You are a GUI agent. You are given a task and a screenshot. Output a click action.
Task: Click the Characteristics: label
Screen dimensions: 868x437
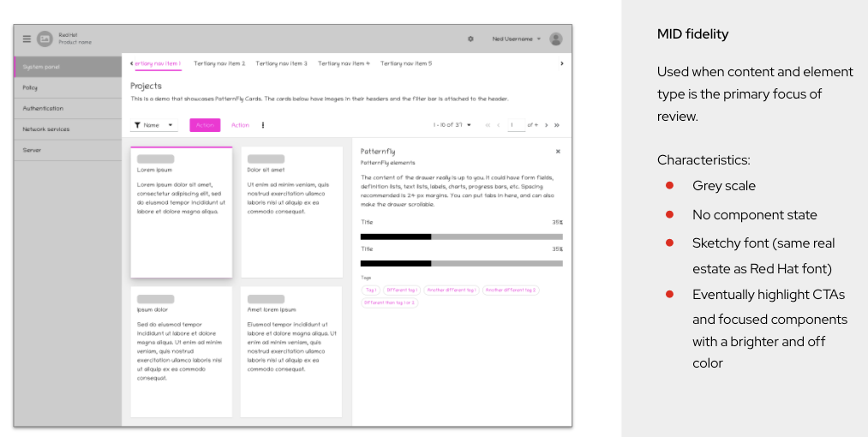pos(703,160)
